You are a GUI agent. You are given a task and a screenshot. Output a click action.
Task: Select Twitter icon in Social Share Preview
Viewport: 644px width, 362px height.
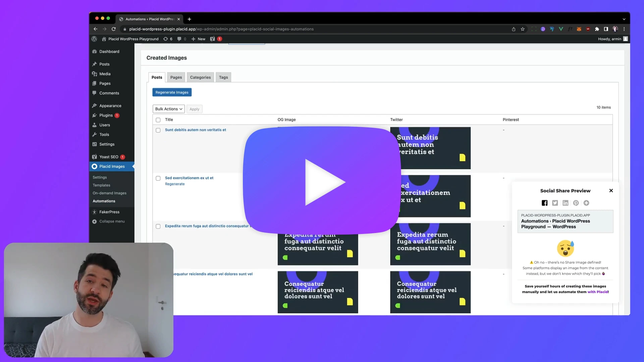(555, 203)
